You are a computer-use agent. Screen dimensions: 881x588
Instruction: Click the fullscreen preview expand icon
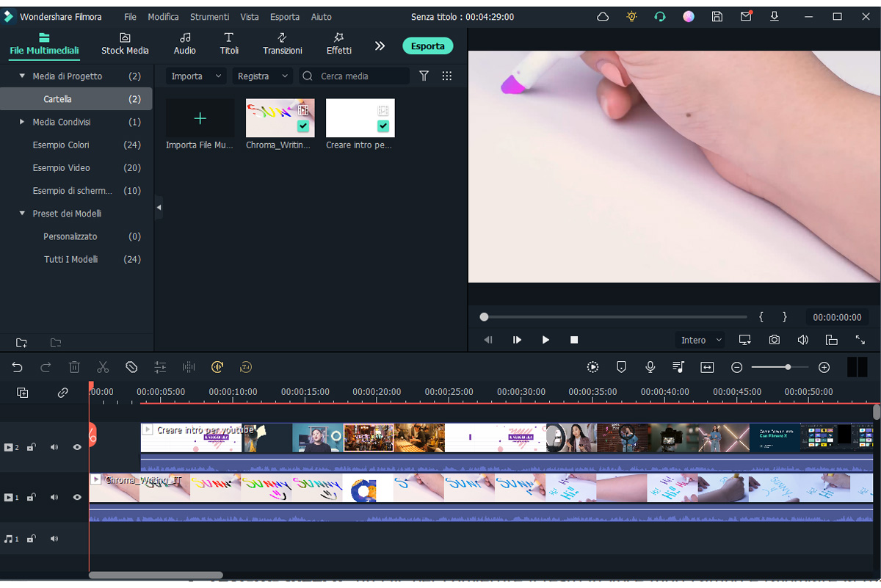[x=860, y=340]
